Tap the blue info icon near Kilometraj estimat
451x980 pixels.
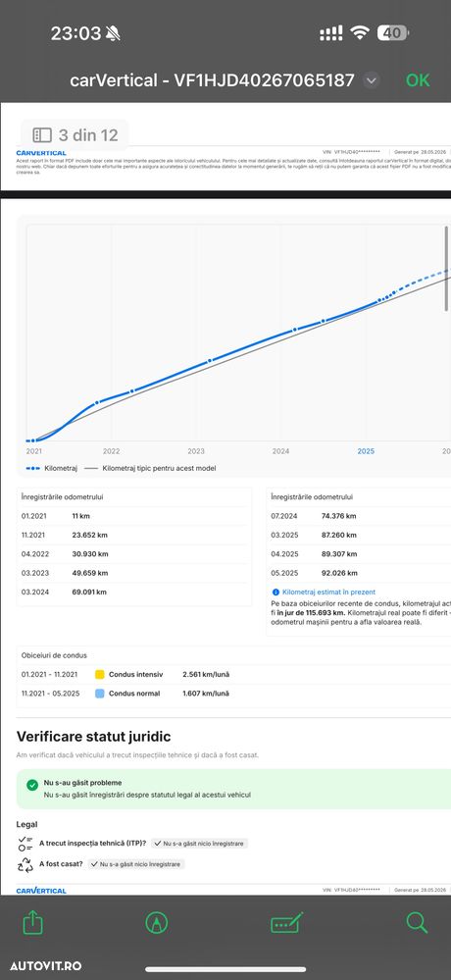pyautogui.click(x=276, y=592)
